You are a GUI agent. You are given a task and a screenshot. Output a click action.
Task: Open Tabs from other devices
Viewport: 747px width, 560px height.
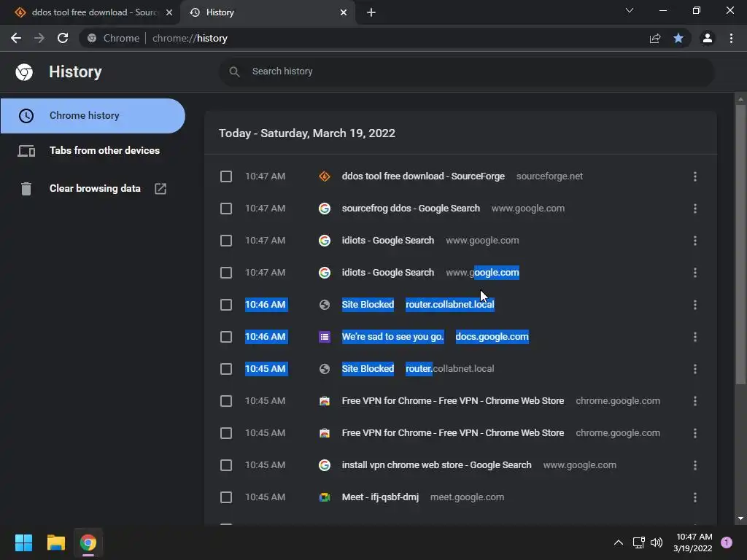click(93, 150)
